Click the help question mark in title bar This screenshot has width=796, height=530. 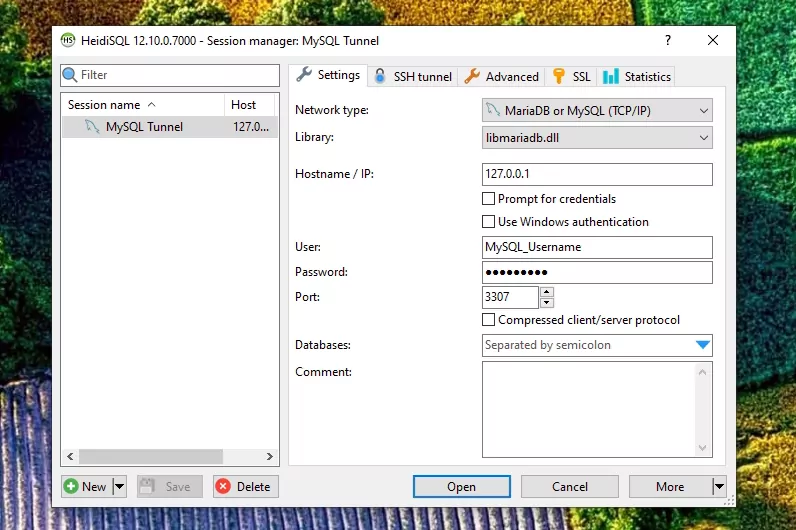tap(668, 40)
